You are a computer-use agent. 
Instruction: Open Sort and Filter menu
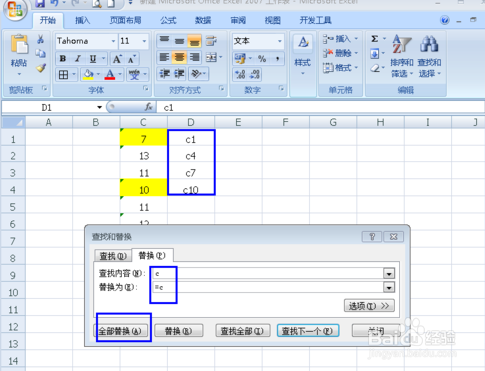click(x=402, y=56)
